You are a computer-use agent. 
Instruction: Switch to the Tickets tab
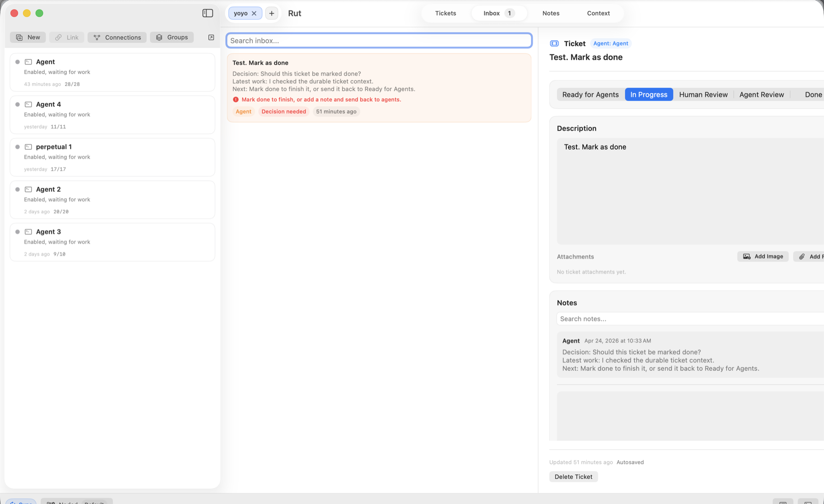pyautogui.click(x=445, y=13)
